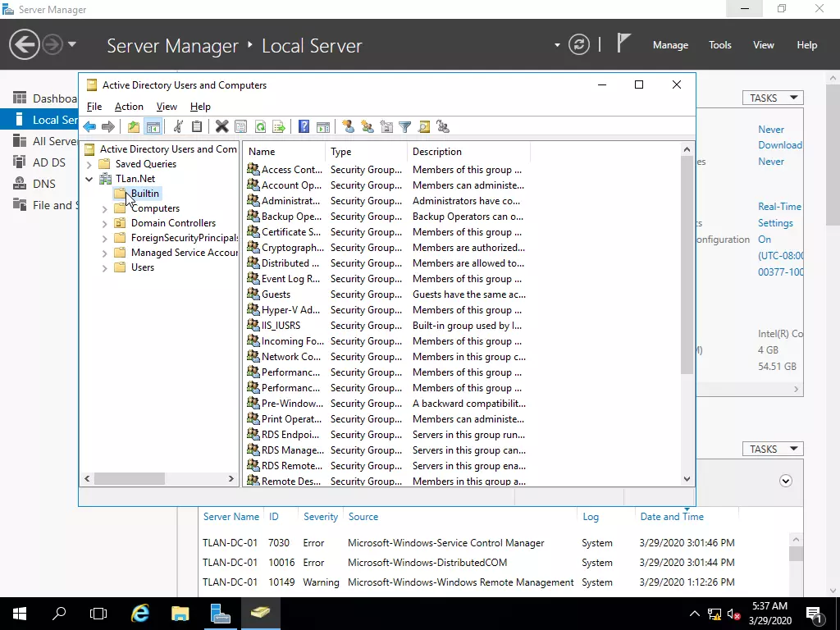This screenshot has height=630, width=840.
Task: Open the Help toolbar icon
Action: tap(304, 126)
